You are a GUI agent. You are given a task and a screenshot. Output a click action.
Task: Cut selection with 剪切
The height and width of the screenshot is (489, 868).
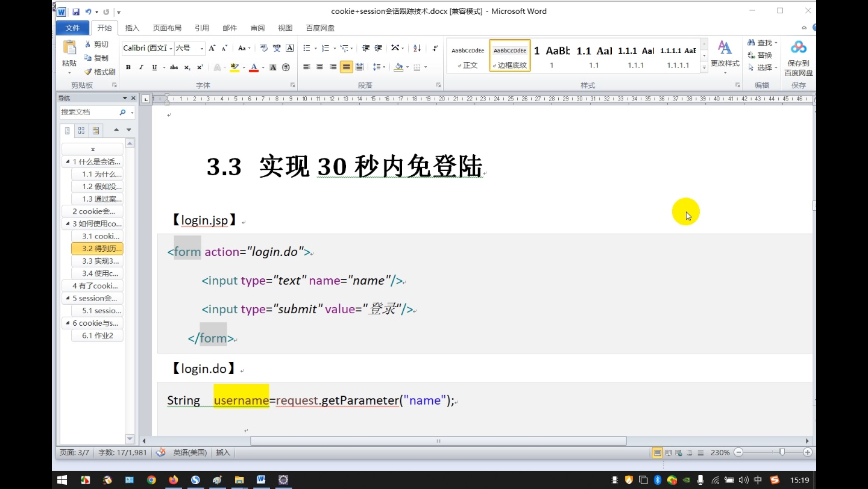click(96, 44)
